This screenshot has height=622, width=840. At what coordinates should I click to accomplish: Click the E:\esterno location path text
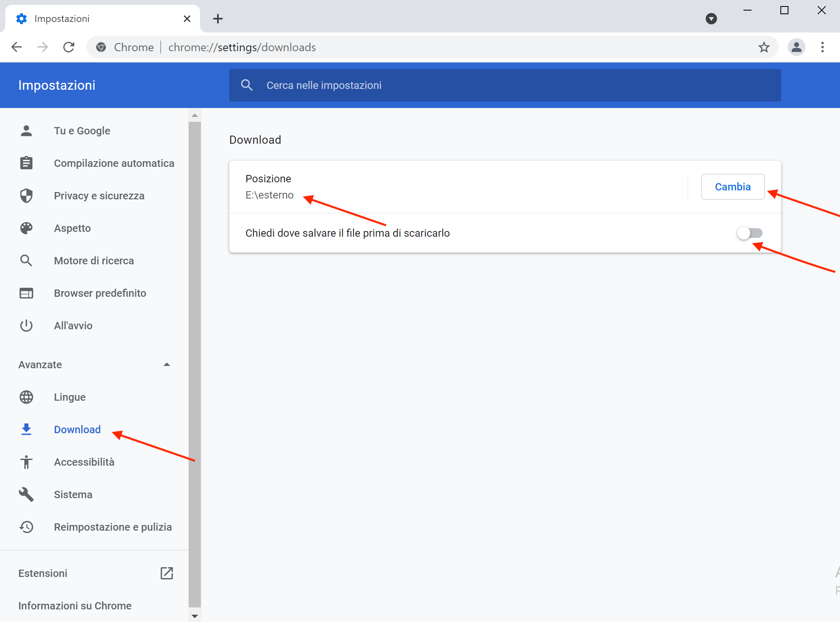click(x=269, y=195)
